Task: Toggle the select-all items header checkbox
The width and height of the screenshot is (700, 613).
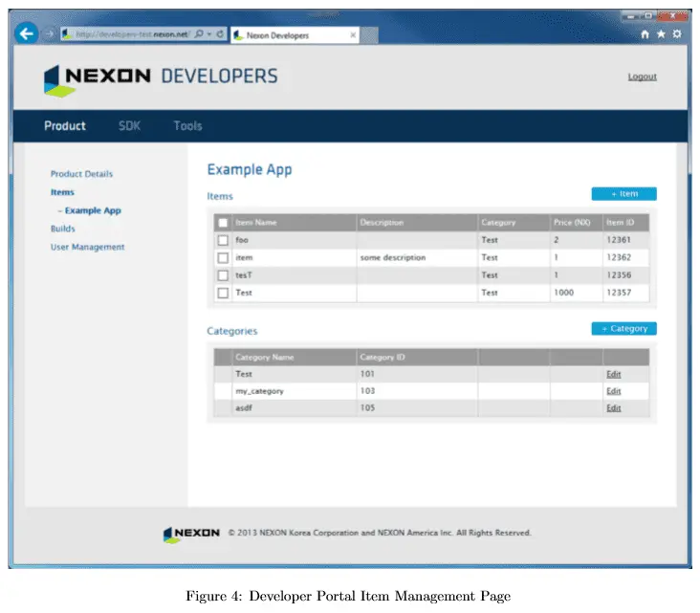Action: coord(223,223)
